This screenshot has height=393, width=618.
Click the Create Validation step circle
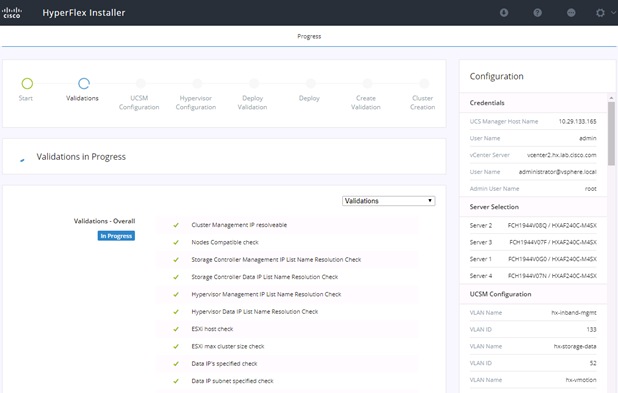(x=367, y=83)
